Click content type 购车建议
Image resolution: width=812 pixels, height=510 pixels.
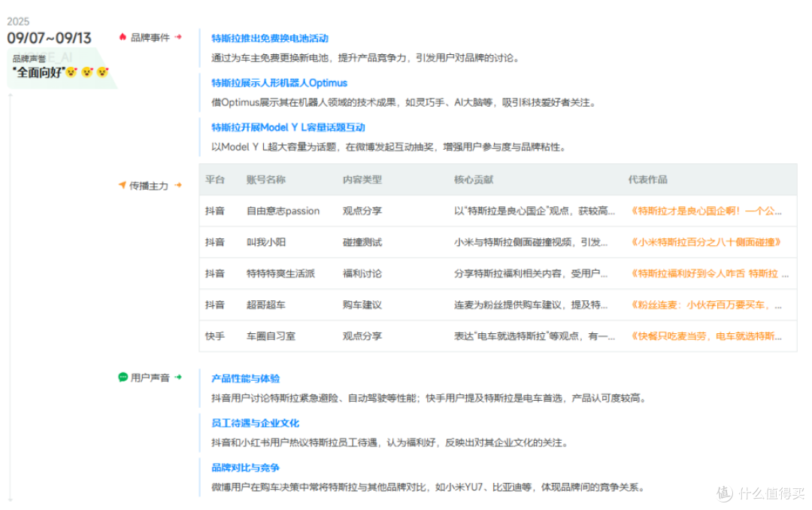pos(362,305)
